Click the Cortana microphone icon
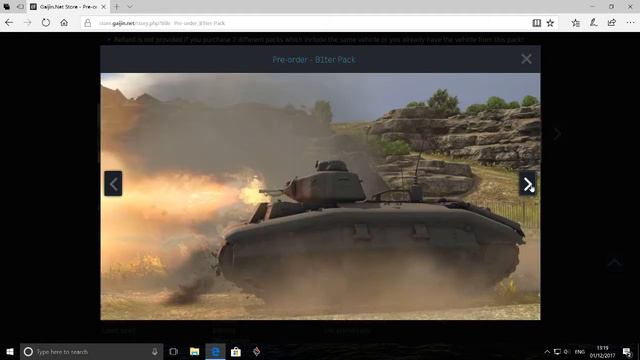Viewport: 640px width, 360px height. click(x=155, y=351)
